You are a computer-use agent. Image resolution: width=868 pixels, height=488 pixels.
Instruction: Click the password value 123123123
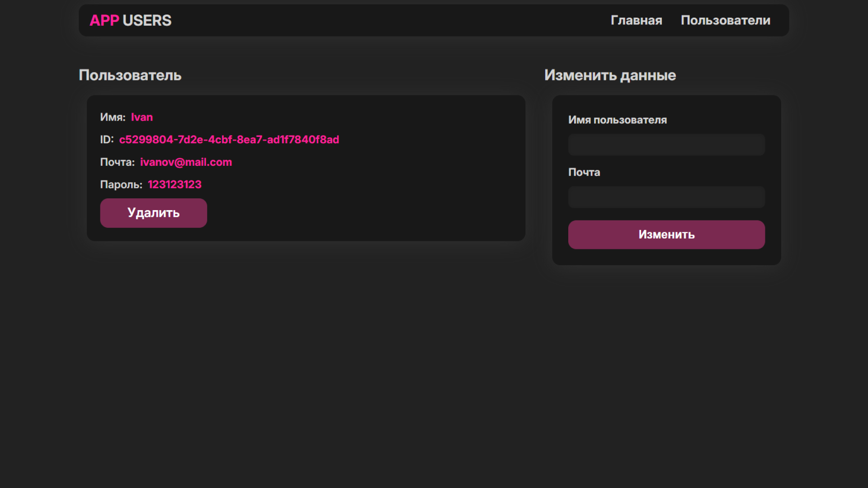pyautogui.click(x=175, y=184)
